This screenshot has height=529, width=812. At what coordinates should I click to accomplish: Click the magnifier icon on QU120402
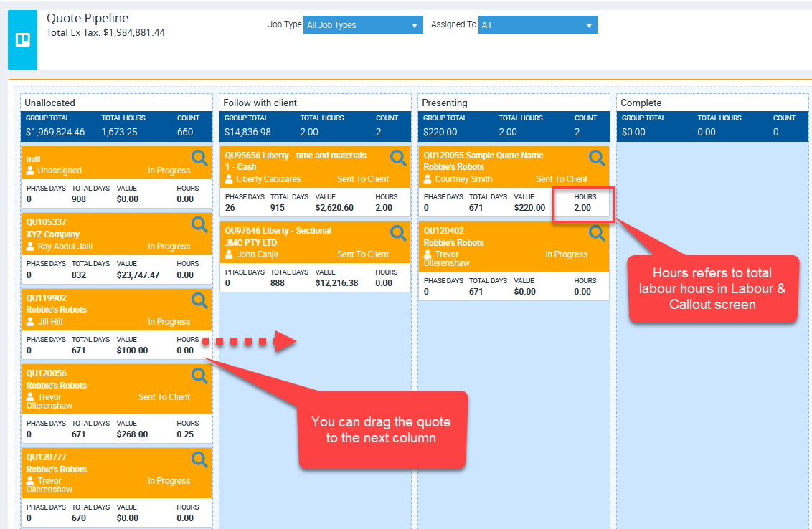[597, 233]
